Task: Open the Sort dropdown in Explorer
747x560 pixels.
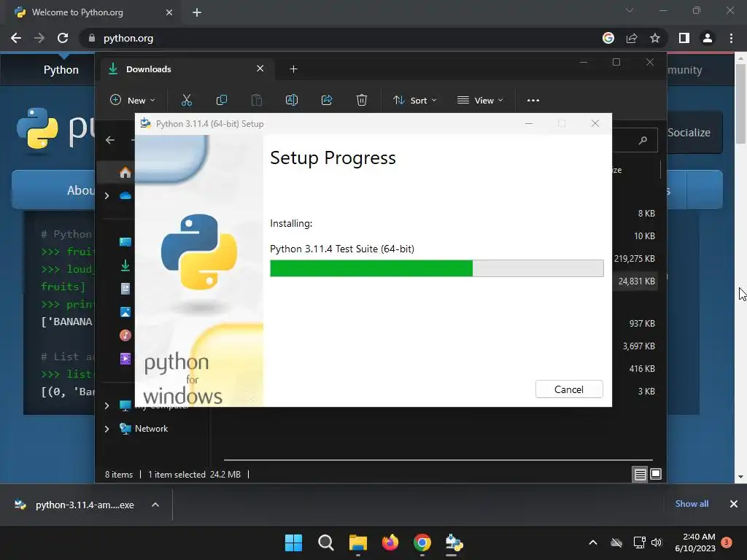Action: click(x=414, y=100)
